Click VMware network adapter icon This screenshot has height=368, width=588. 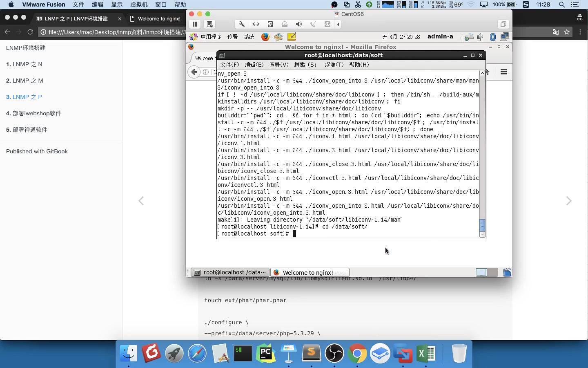[x=256, y=24]
